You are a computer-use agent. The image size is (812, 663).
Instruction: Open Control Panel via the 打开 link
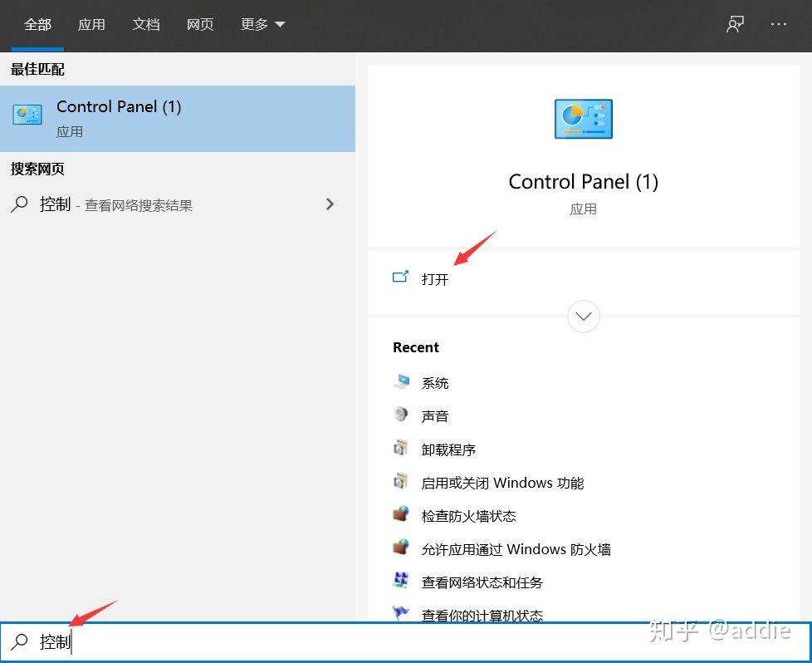click(436, 279)
